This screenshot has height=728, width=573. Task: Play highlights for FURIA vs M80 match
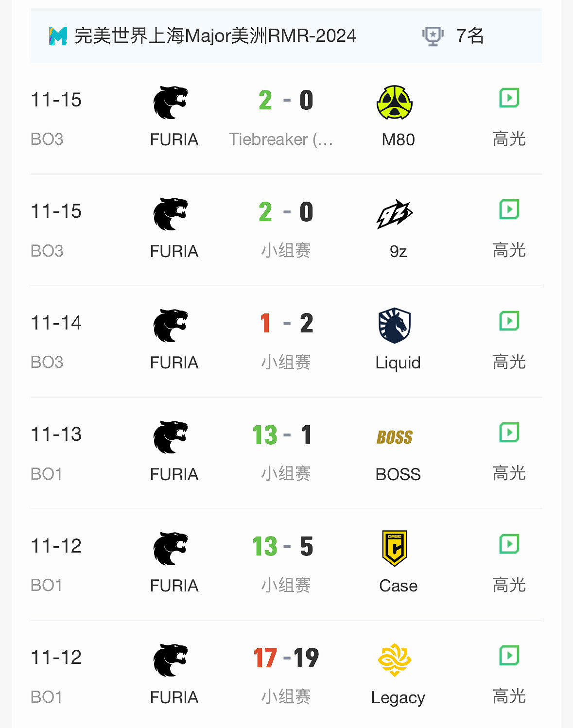coord(509,98)
